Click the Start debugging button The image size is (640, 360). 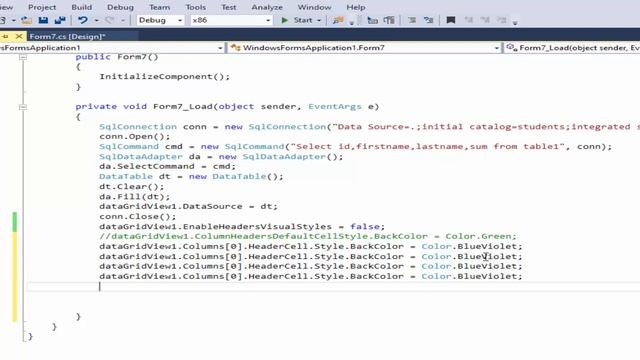(297, 20)
